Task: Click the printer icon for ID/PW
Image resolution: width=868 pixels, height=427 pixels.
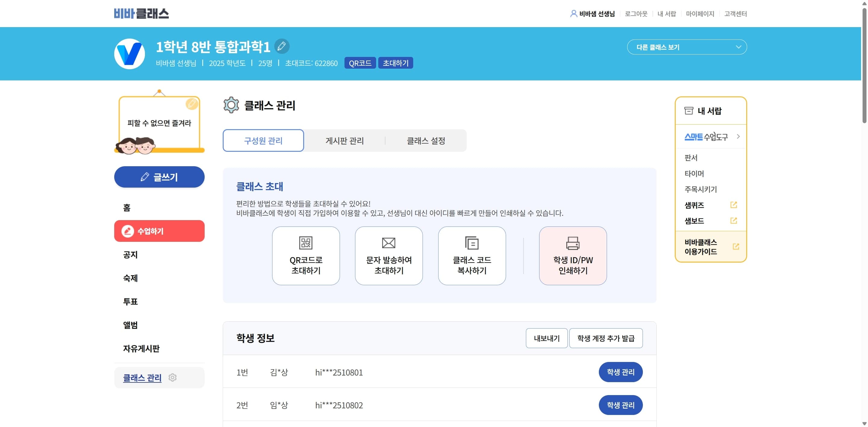Action: point(573,243)
